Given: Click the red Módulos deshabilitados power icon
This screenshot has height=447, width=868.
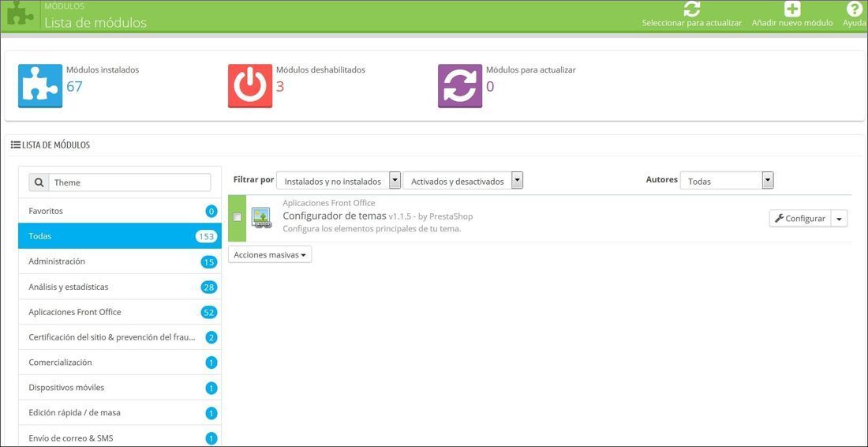Looking at the screenshot, I should pos(250,86).
